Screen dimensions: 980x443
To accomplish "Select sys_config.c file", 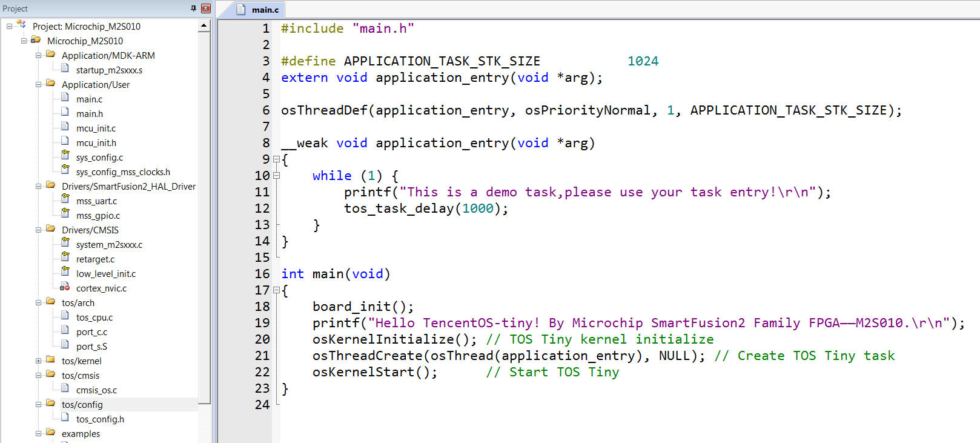I will click(99, 158).
